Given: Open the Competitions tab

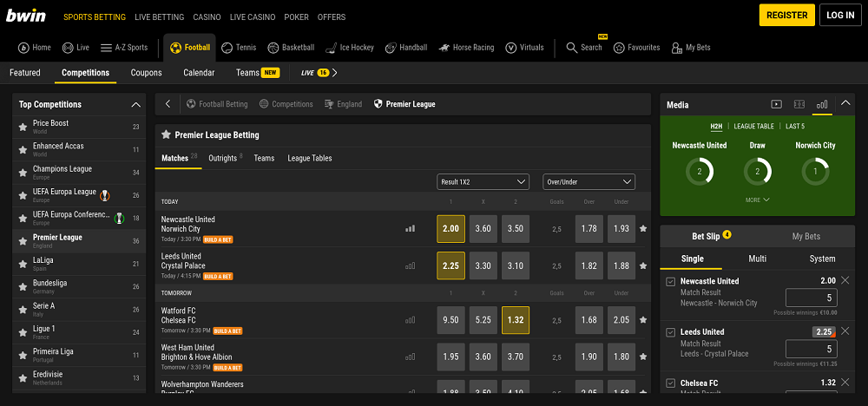Looking at the screenshot, I should coord(85,73).
